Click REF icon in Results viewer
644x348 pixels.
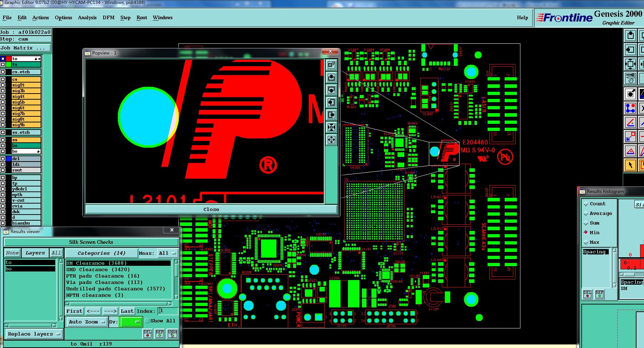pos(160,333)
